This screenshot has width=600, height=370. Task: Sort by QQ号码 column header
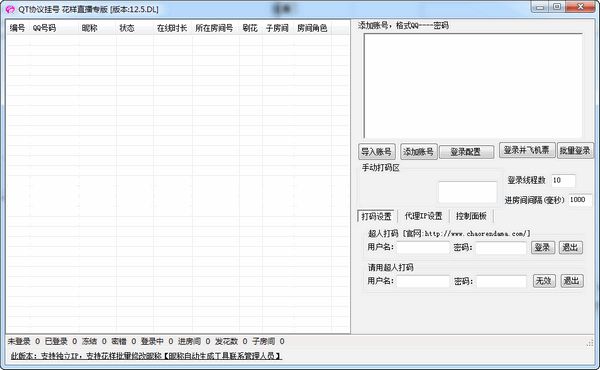coord(44,28)
